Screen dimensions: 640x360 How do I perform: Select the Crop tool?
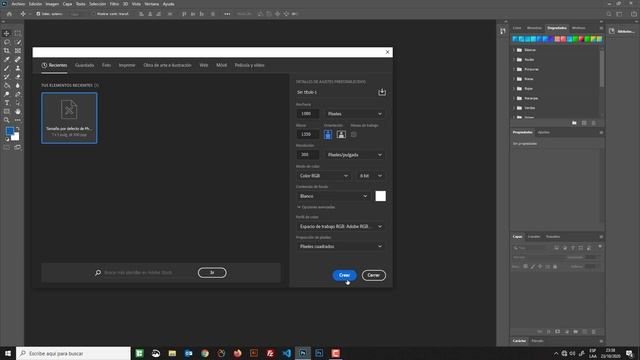coord(7,51)
